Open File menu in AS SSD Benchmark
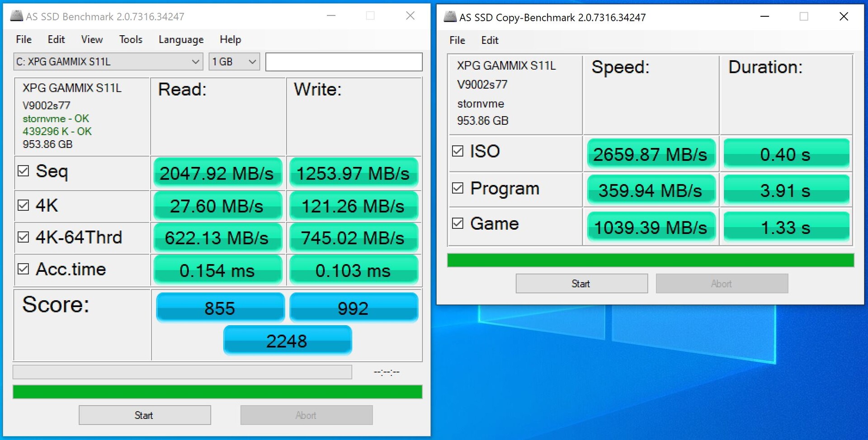The width and height of the screenshot is (868, 440). tap(24, 39)
